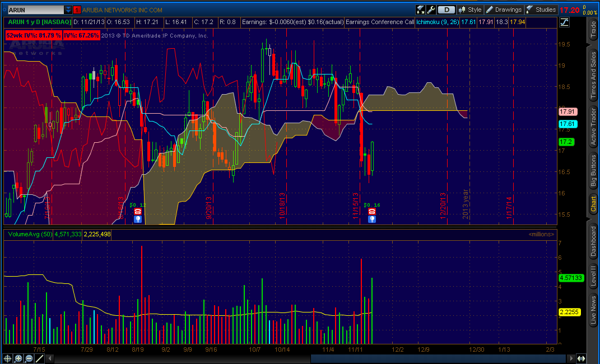Click the earnings phone icon with $0.16 marker
The image size is (600, 364).
click(x=371, y=212)
